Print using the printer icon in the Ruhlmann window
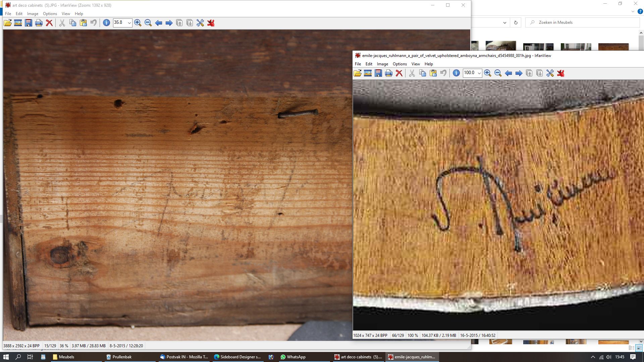644x362 pixels. coord(388,73)
